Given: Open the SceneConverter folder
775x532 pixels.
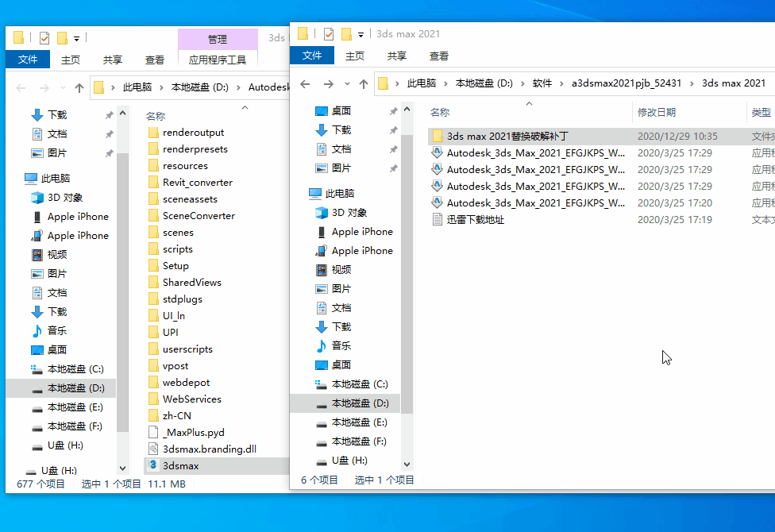Looking at the screenshot, I should (x=199, y=215).
